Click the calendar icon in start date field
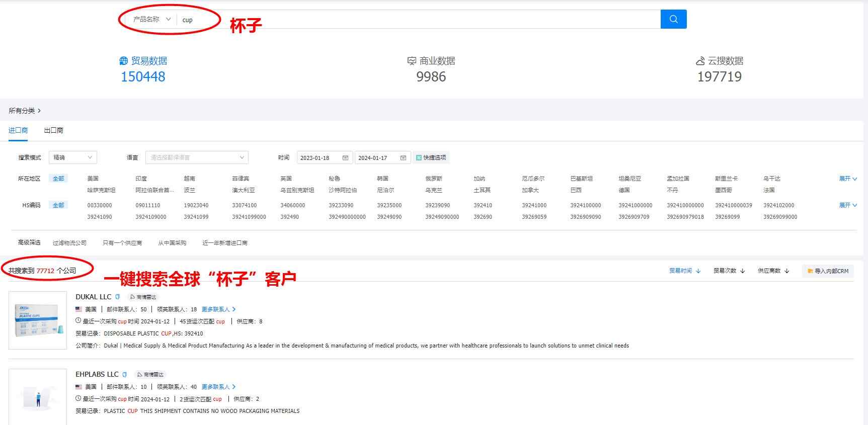Screen dimensions: 868x425 click(x=345, y=158)
